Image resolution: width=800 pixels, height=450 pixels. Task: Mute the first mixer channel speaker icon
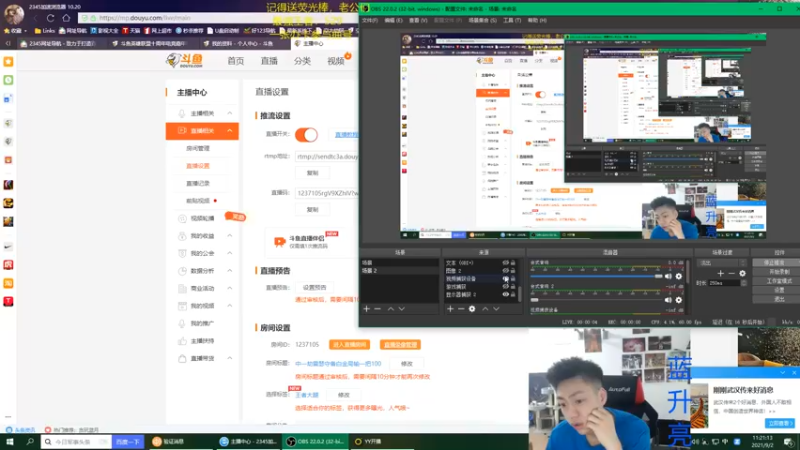pos(668,276)
